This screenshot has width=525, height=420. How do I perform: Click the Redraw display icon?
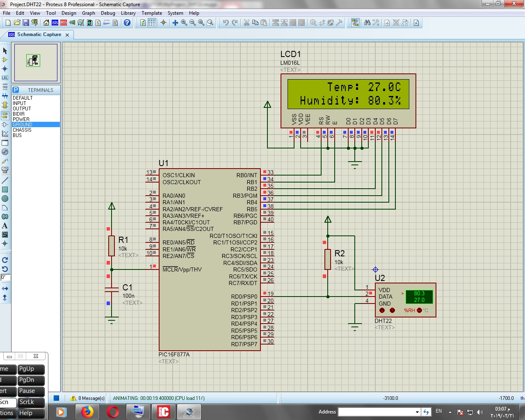pyautogui.click(x=143, y=23)
